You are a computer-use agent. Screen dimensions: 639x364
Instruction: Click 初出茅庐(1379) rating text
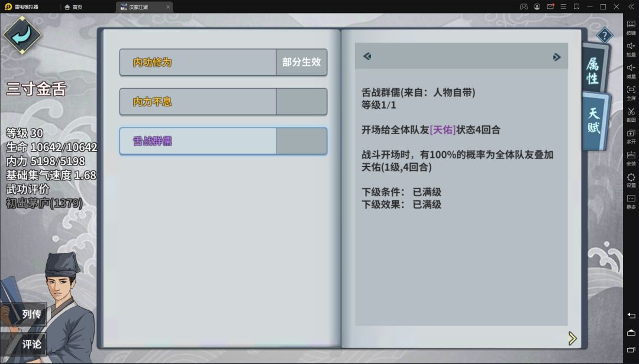[x=44, y=203]
